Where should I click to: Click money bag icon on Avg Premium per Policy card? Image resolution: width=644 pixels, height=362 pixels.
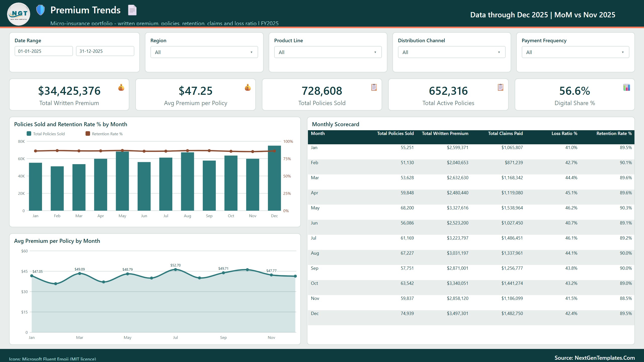(x=248, y=87)
